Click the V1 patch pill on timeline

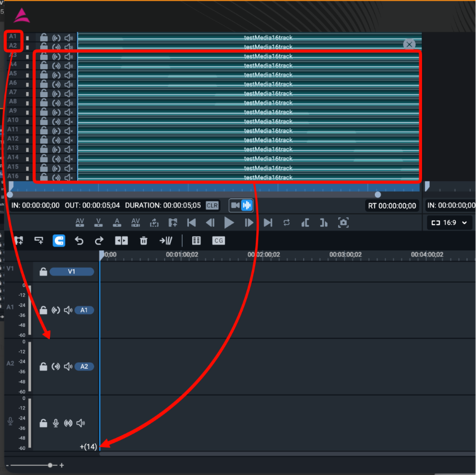click(x=72, y=272)
